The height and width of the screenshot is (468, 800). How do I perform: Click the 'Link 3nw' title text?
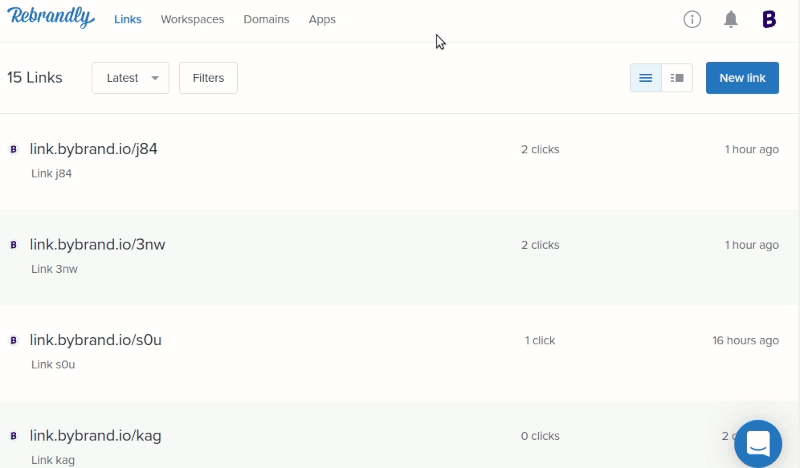click(x=55, y=269)
